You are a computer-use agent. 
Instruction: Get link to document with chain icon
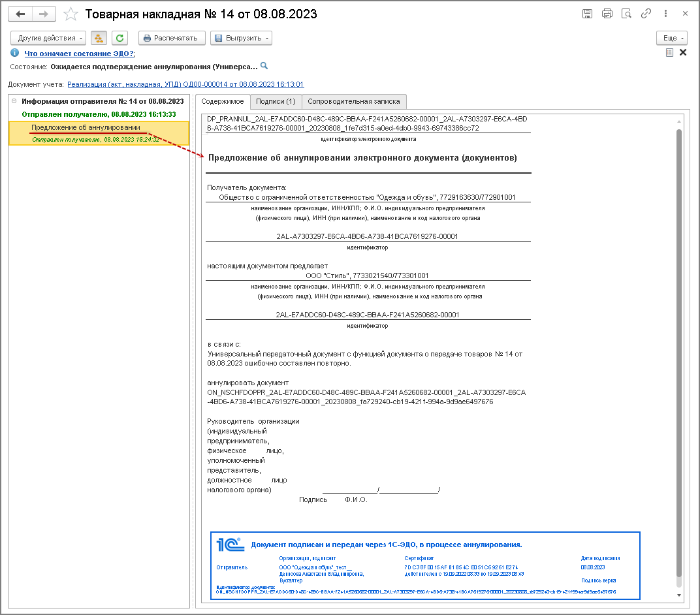pyautogui.click(x=646, y=14)
